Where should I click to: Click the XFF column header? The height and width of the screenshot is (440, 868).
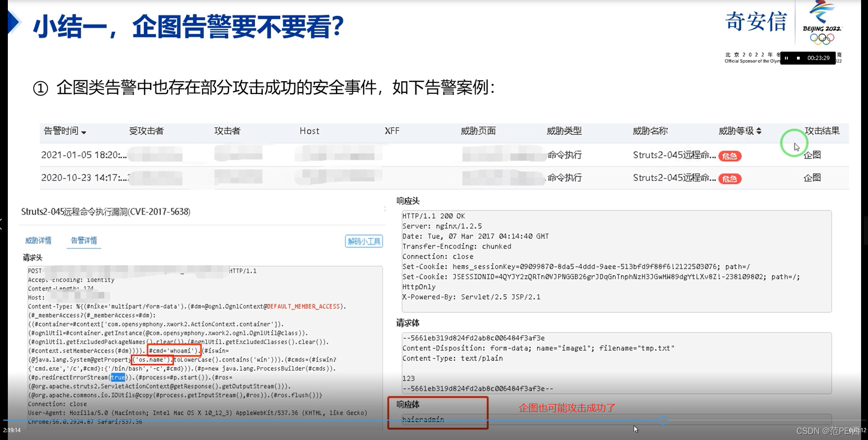tap(392, 131)
